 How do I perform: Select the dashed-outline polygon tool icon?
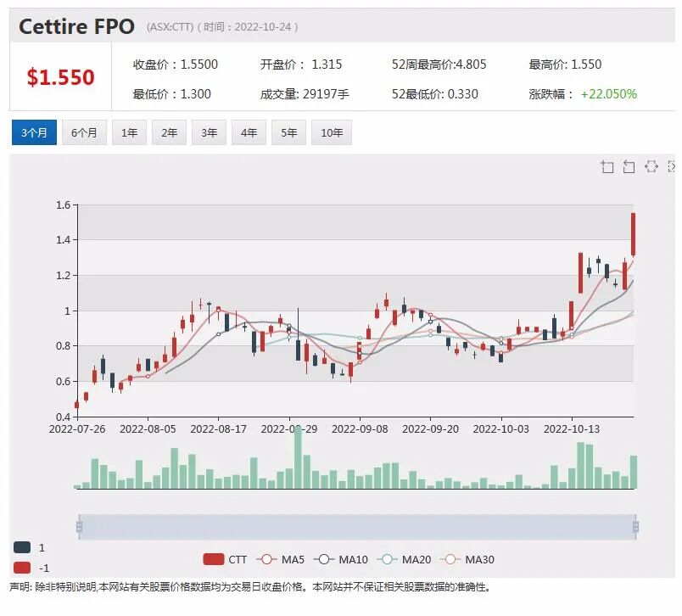[651, 166]
